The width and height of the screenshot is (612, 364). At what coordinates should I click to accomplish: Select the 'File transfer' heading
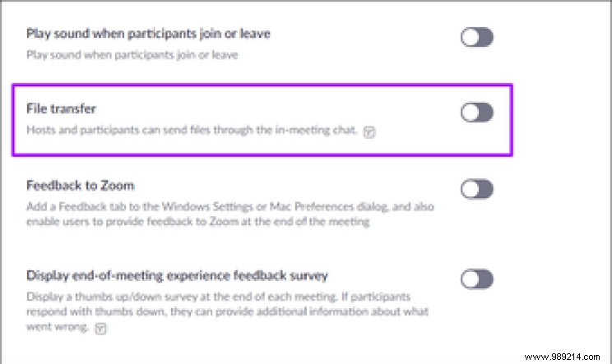[x=61, y=108]
